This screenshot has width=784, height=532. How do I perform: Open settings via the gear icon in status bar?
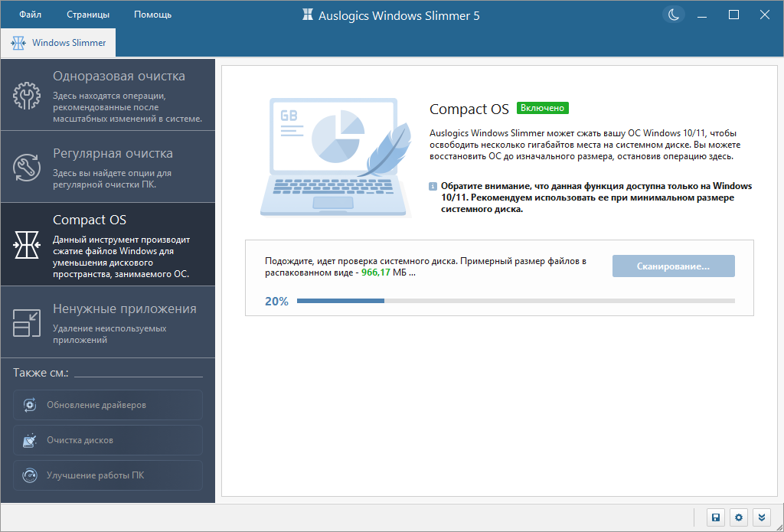[739, 517]
